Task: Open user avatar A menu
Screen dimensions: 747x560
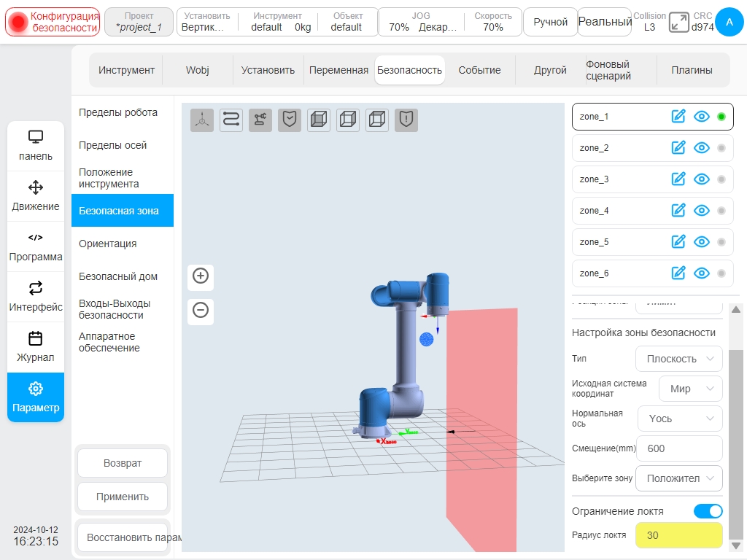Action: click(729, 22)
